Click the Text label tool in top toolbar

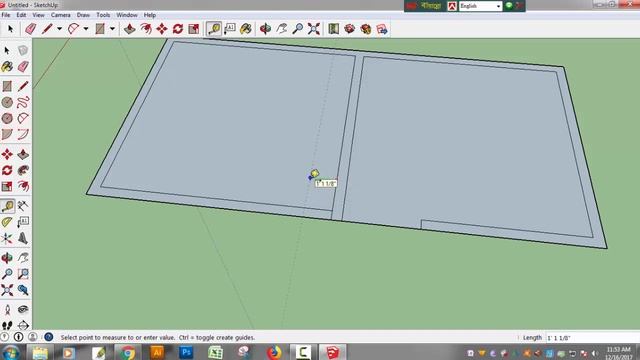point(230,29)
